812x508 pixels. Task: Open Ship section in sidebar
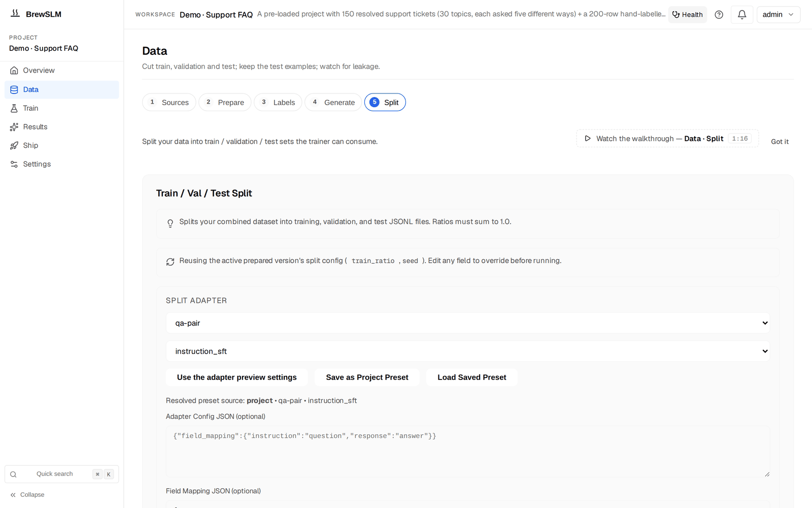tap(62, 145)
